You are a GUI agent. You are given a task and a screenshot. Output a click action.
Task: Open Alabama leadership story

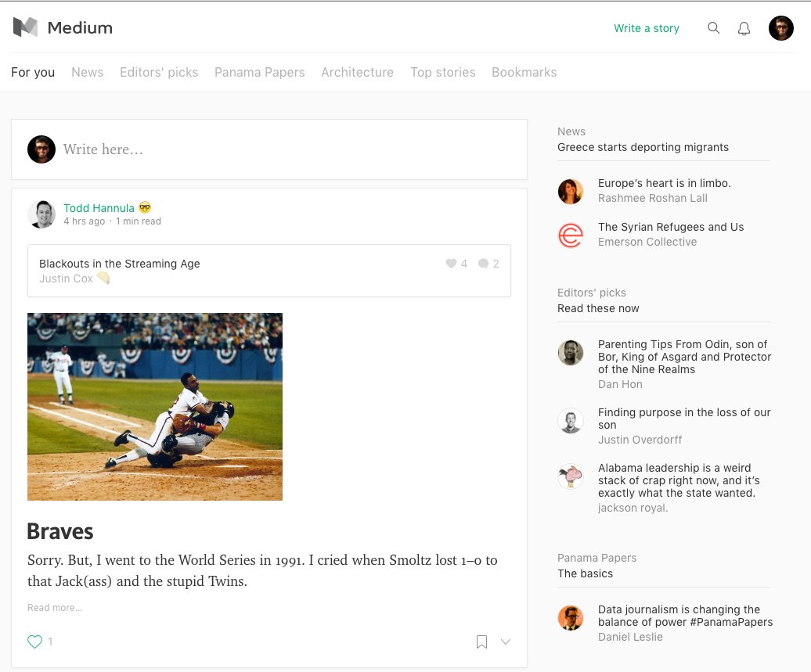coord(679,480)
